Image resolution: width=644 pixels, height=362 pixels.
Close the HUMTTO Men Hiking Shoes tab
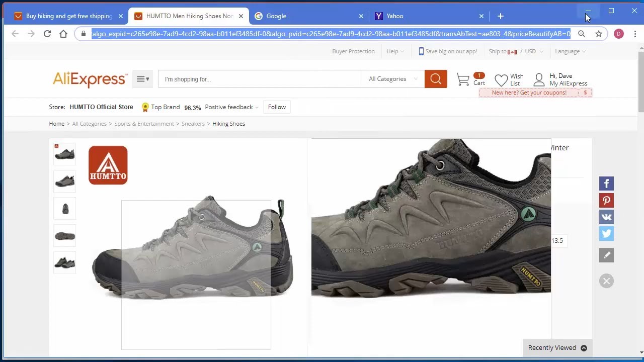241,16
